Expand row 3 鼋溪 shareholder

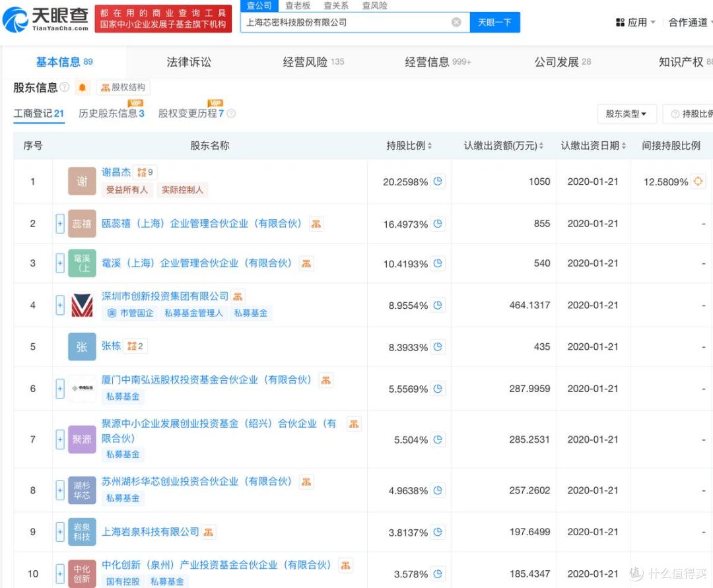(x=60, y=263)
